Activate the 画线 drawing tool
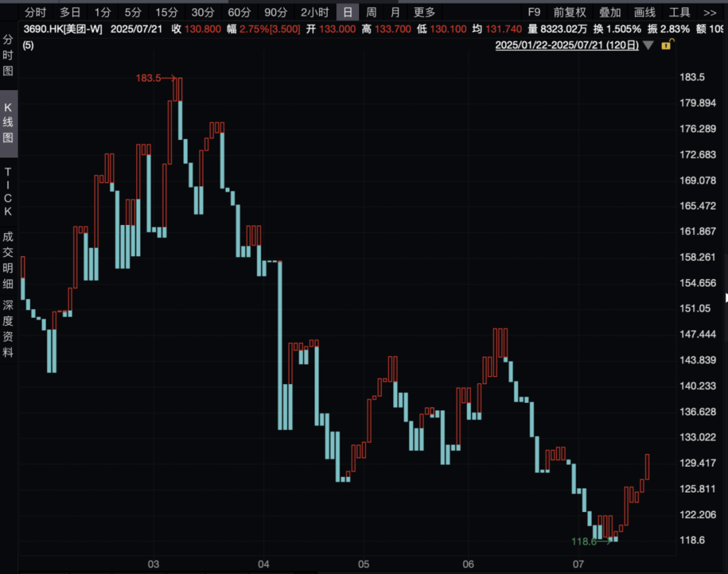The image size is (728, 574). point(645,12)
